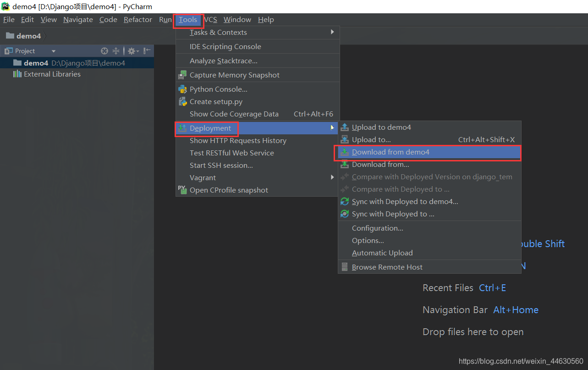The width and height of the screenshot is (588, 370).
Task: Click Open CProfile snapshot icon
Action: 182,189
